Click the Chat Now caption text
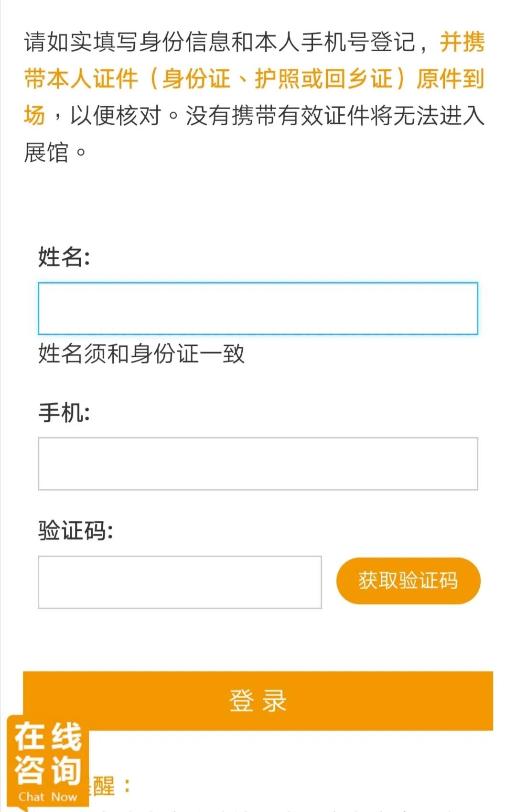Viewport: 516px width, 812px height. click(48, 797)
